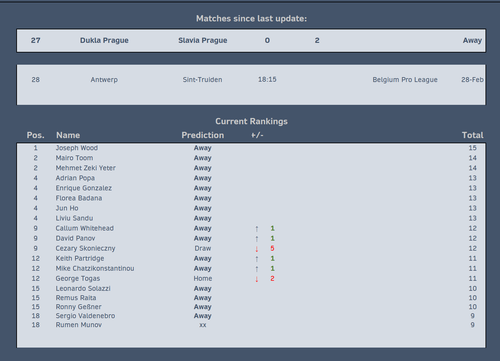500x361 pixels.
Task: Select the Antwerp team name
Action: pyautogui.click(x=104, y=80)
